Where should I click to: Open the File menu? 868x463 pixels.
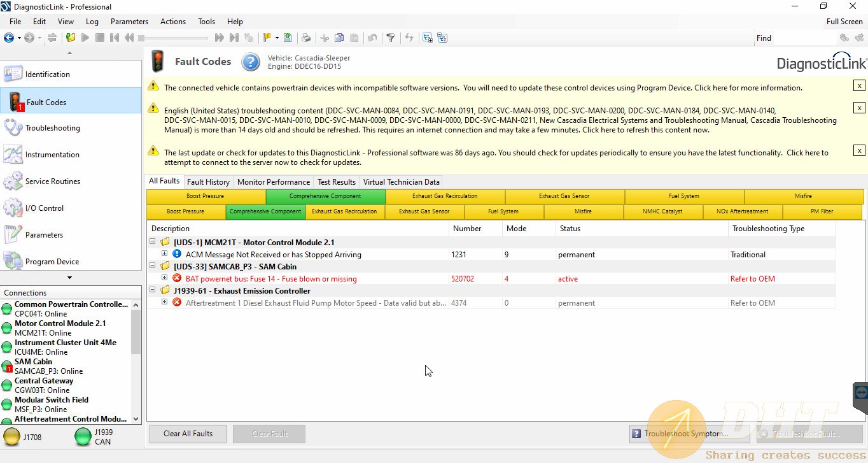(x=15, y=21)
